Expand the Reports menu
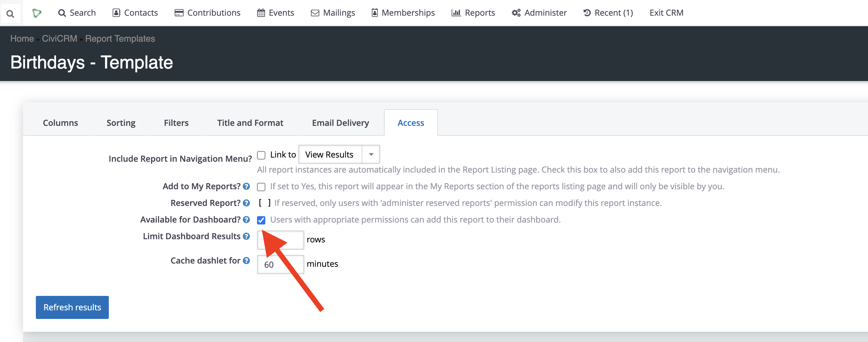 point(473,13)
